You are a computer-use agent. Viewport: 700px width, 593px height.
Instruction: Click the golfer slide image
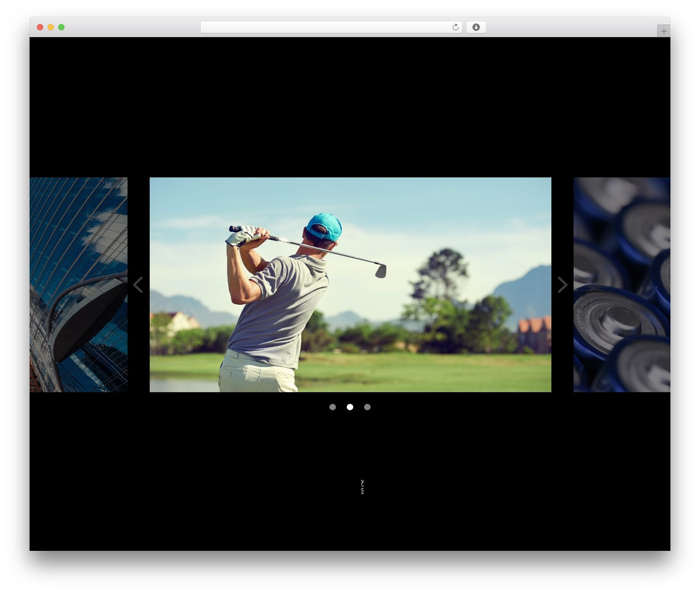[x=351, y=284]
